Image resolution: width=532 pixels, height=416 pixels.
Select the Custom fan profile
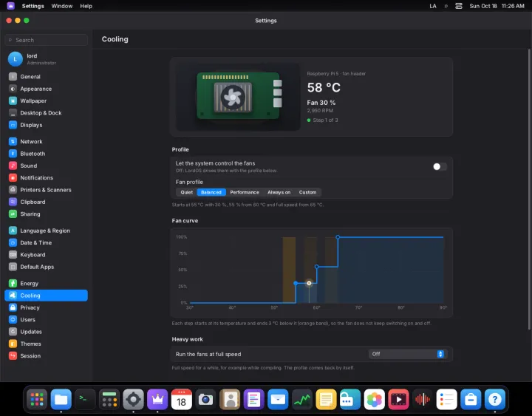307,192
